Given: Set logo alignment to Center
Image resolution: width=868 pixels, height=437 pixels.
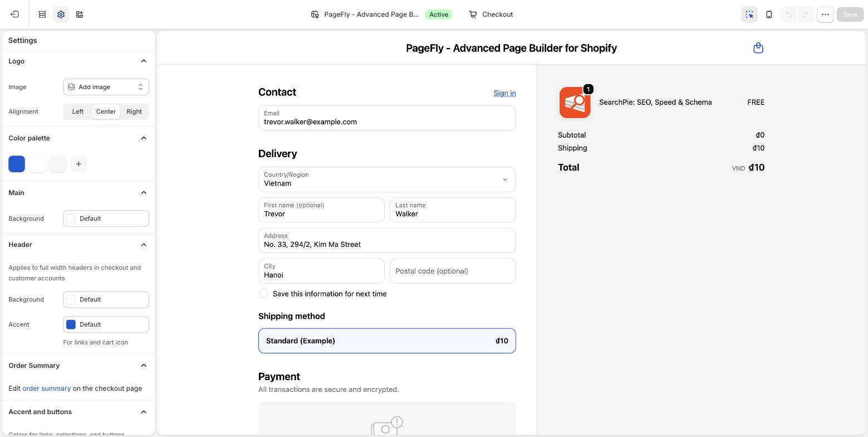Looking at the screenshot, I should pyautogui.click(x=106, y=111).
